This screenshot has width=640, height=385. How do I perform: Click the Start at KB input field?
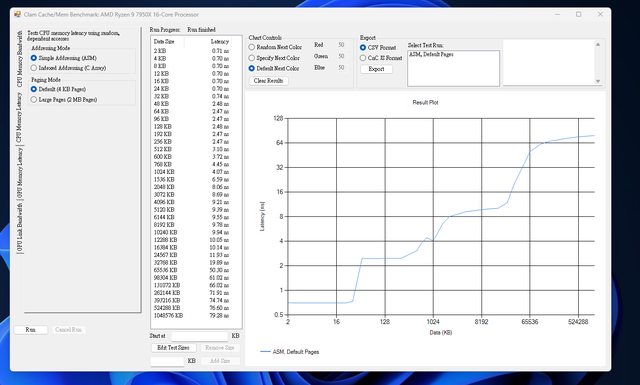200,336
